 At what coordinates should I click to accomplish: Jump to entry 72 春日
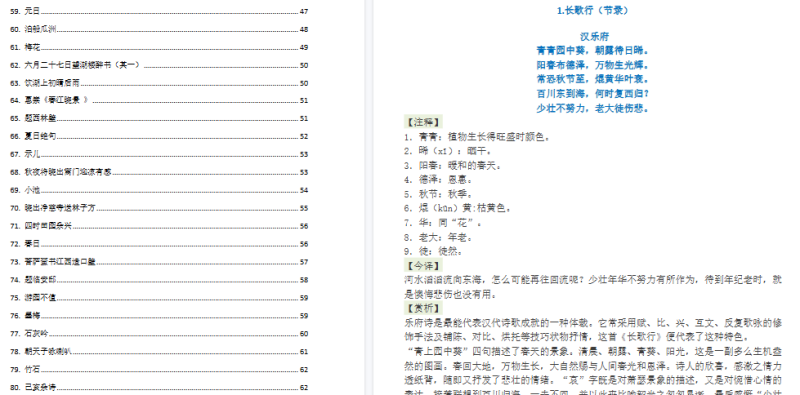pos(159,244)
